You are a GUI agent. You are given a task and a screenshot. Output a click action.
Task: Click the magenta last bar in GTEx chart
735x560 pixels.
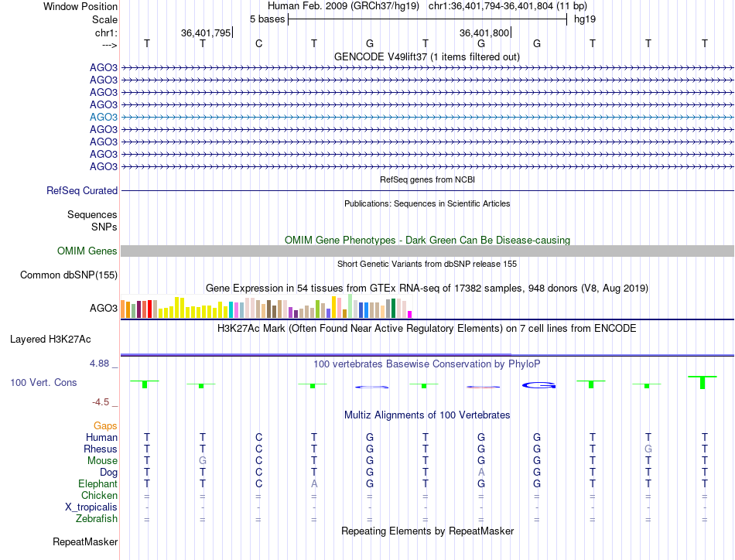tap(410, 315)
